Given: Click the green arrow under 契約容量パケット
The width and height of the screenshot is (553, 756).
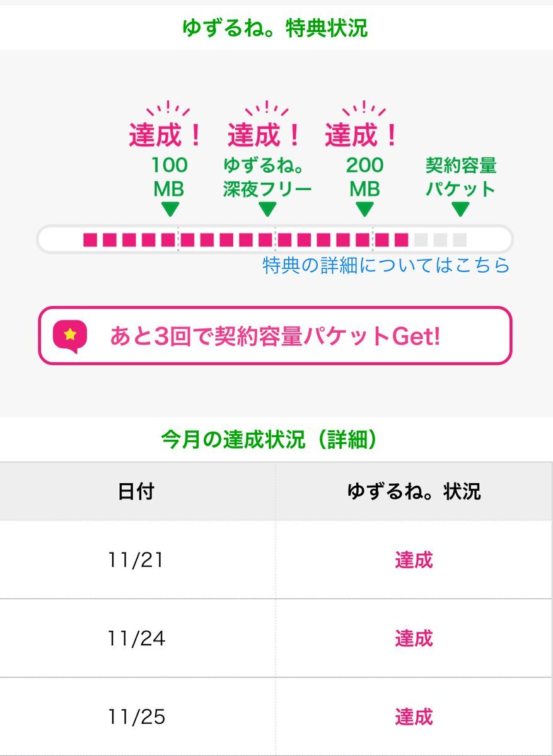Looking at the screenshot, I should (x=460, y=209).
